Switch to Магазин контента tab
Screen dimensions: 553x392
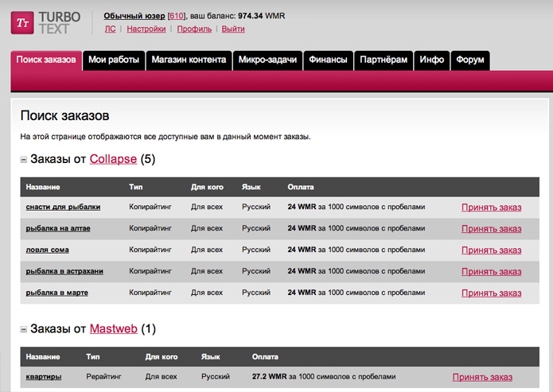189,60
